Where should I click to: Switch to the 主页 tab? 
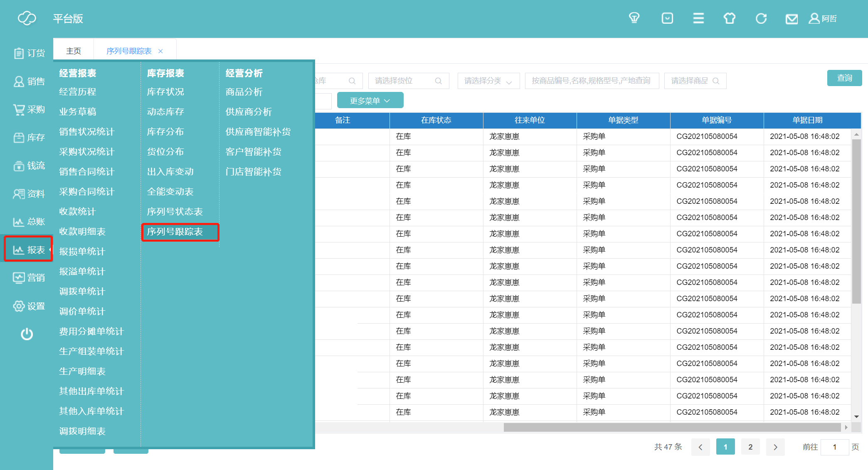pos(74,51)
